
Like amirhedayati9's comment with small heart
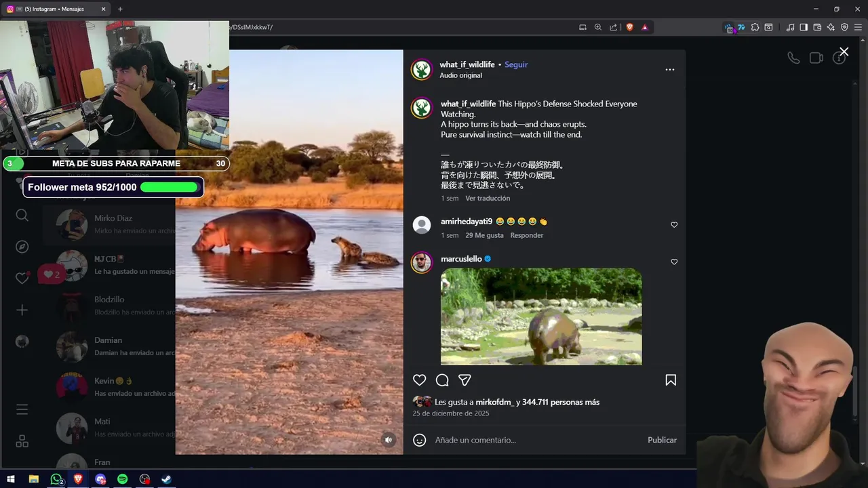(x=674, y=225)
